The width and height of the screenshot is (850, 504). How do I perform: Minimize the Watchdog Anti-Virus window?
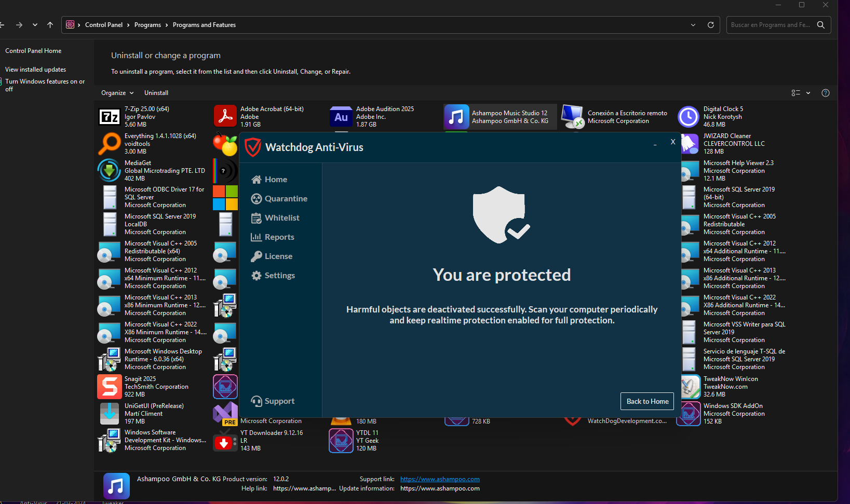tap(655, 145)
